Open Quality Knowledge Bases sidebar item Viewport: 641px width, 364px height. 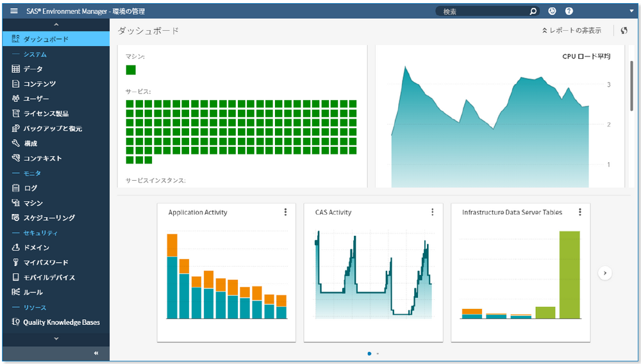coord(61,322)
